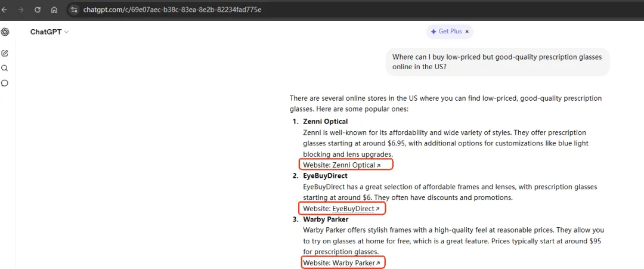Open search chats magnifier icon
This screenshot has width=644, height=269.
point(5,68)
